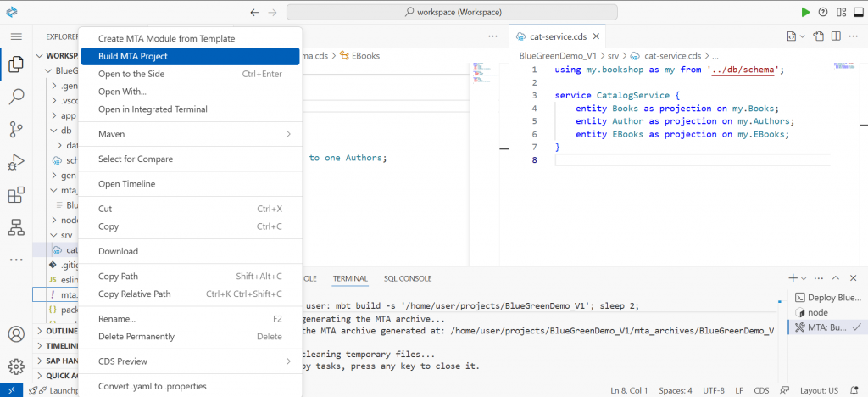Choose Open to the Side menu entry
Viewport: 868px width, 397px height.
point(190,74)
